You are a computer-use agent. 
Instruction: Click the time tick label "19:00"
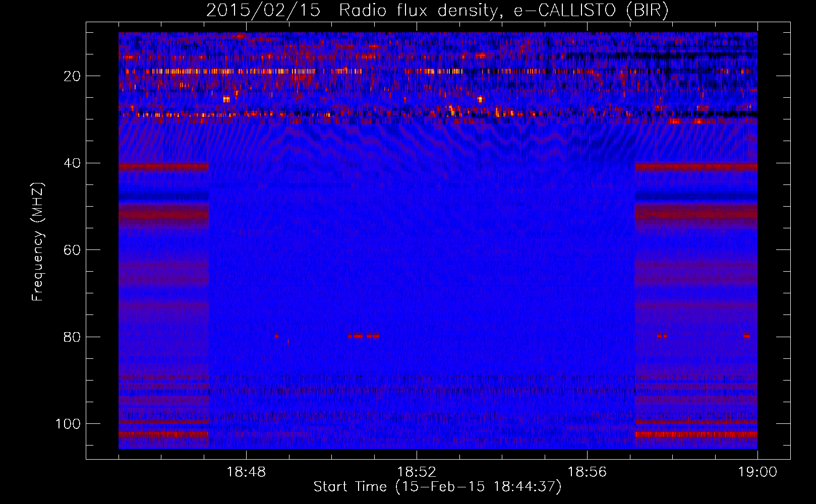[x=757, y=472]
